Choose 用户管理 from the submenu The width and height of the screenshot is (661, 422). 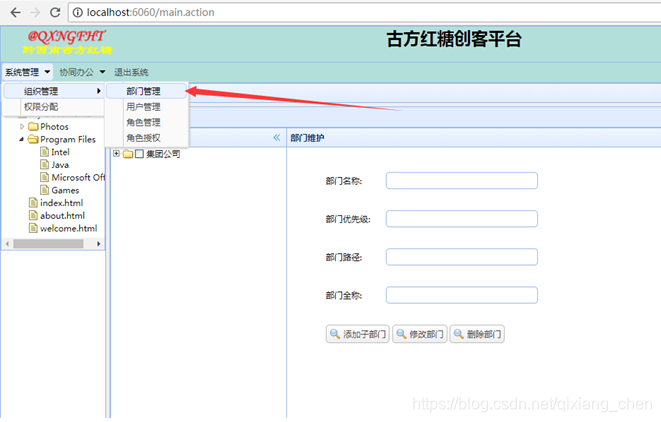click(x=146, y=107)
